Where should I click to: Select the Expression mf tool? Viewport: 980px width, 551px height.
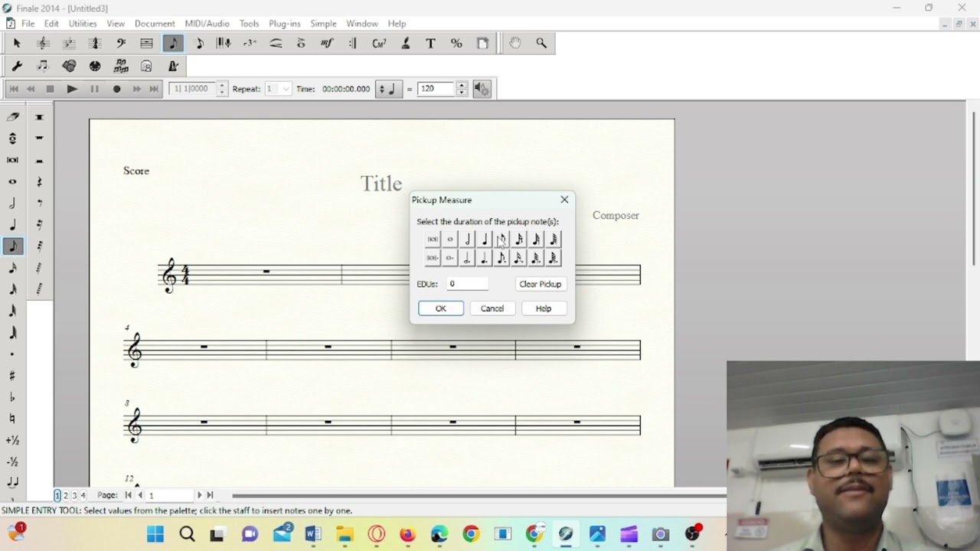[327, 44]
